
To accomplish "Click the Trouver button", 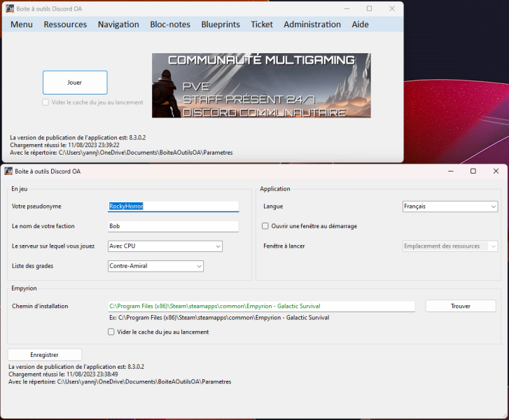I will coord(461,306).
